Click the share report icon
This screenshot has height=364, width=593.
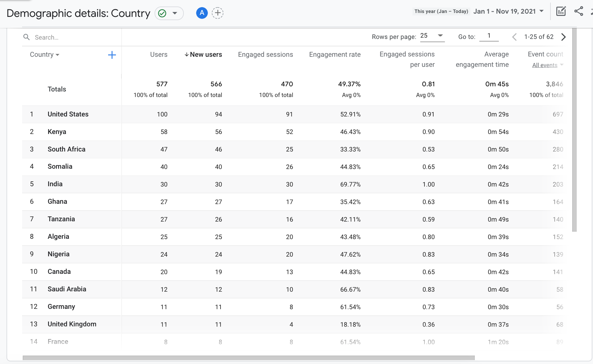(578, 11)
